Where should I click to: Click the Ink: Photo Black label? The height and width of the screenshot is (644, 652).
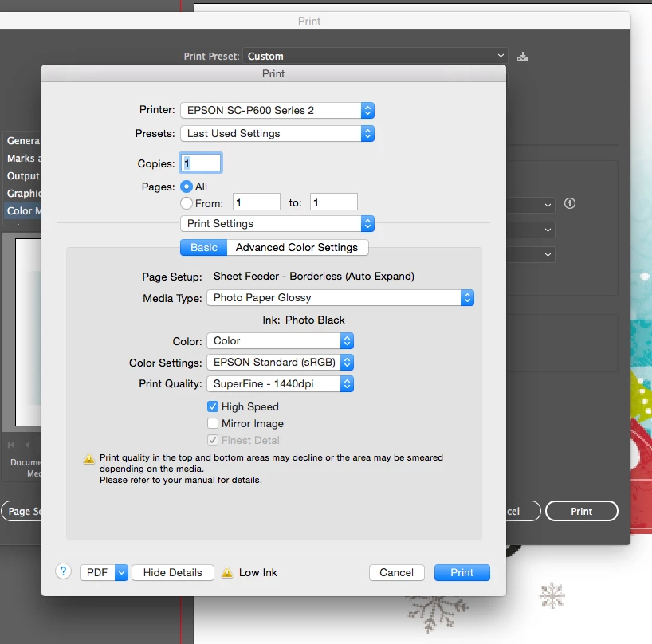304,320
